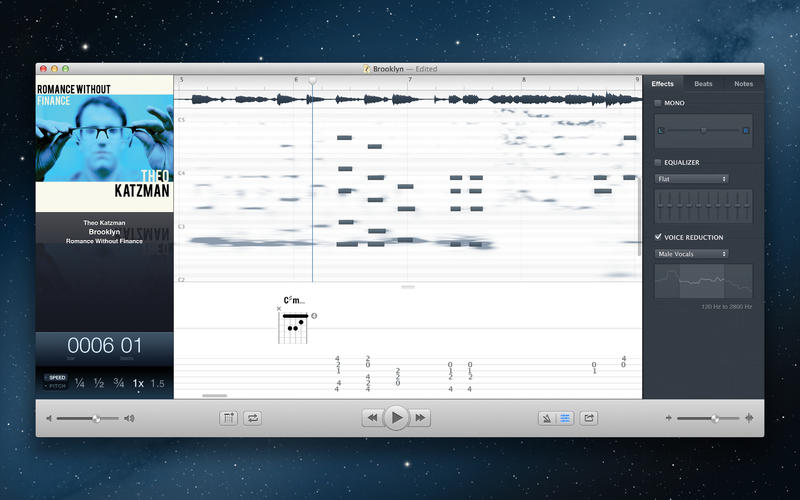Click the 01 beats counter display
This screenshot has width=800, height=500.
click(131, 346)
